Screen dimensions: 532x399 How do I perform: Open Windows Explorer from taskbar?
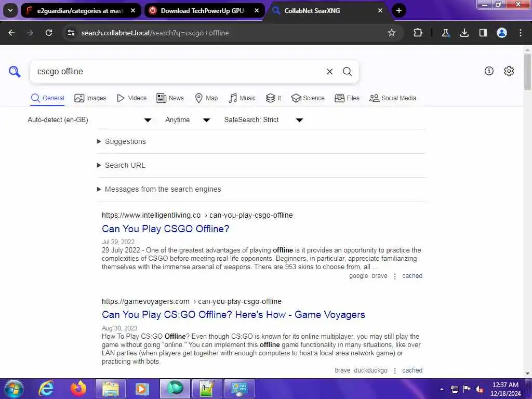[x=111, y=389]
